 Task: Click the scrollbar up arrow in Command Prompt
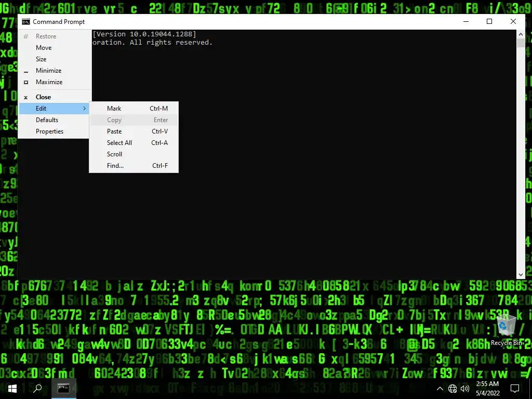coord(521,34)
